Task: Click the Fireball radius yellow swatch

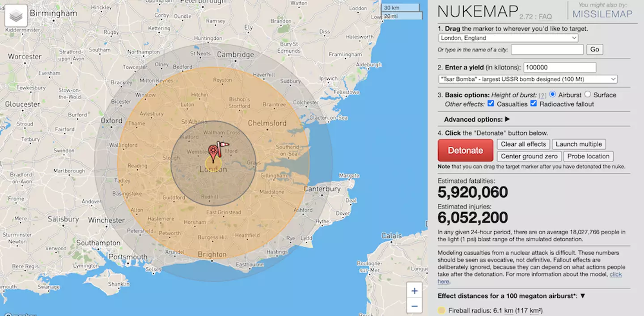Action: coord(442,310)
